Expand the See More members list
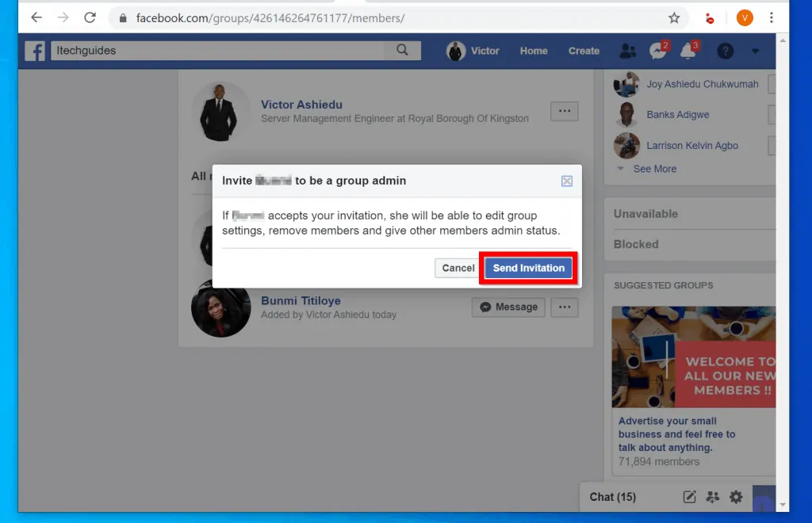 [655, 169]
